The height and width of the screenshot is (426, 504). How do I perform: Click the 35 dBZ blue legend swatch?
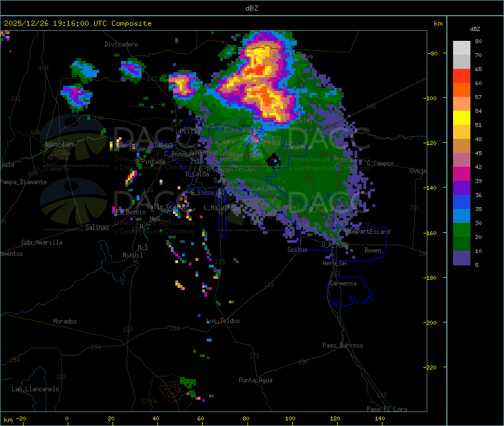pos(461,202)
